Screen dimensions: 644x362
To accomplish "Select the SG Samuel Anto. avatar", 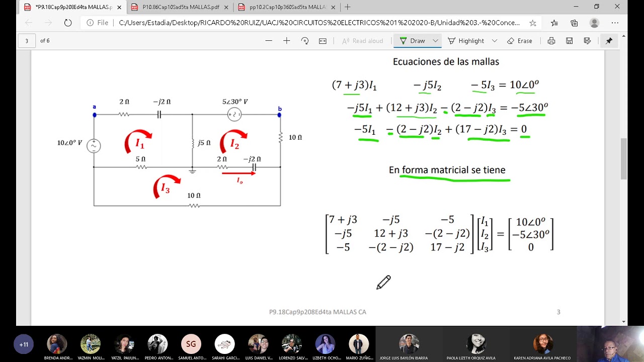I will tap(191, 344).
